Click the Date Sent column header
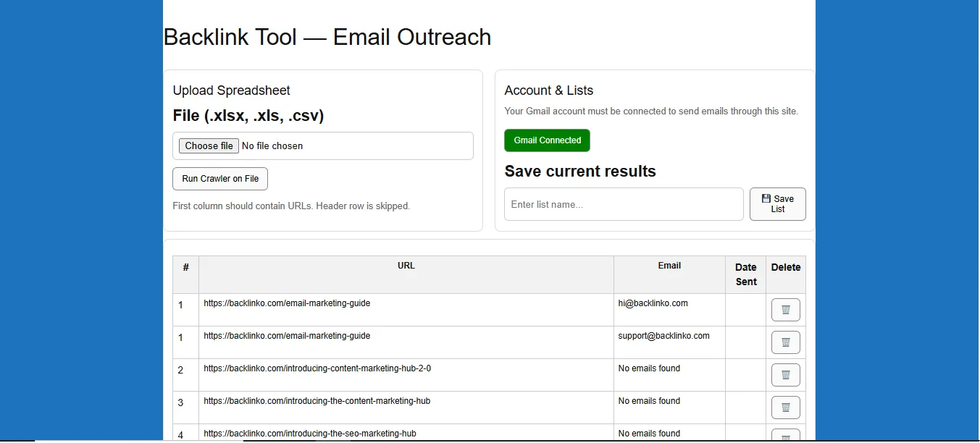Image resolution: width=980 pixels, height=443 pixels. coord(745,274)
